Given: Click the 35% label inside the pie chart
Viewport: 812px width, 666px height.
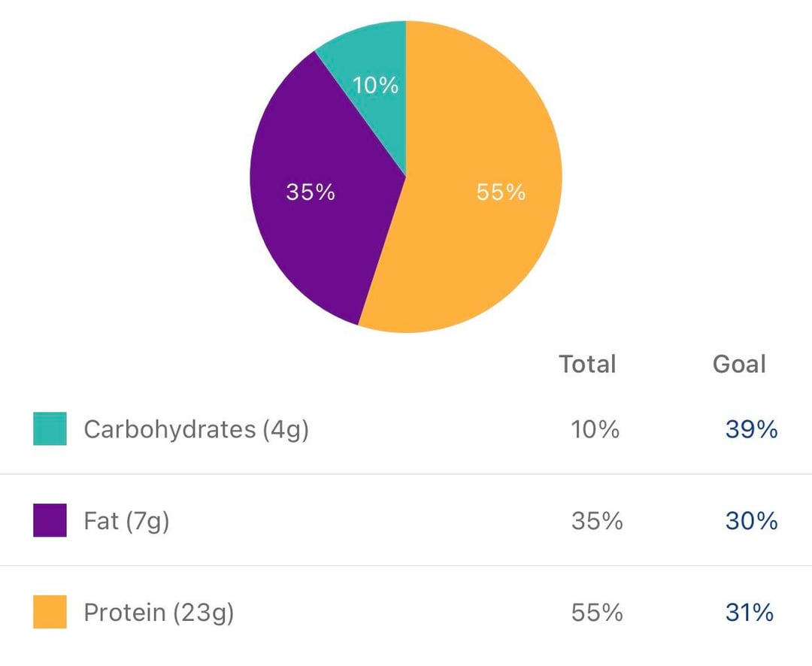Looking at the screenshot, I should point(311,192).
